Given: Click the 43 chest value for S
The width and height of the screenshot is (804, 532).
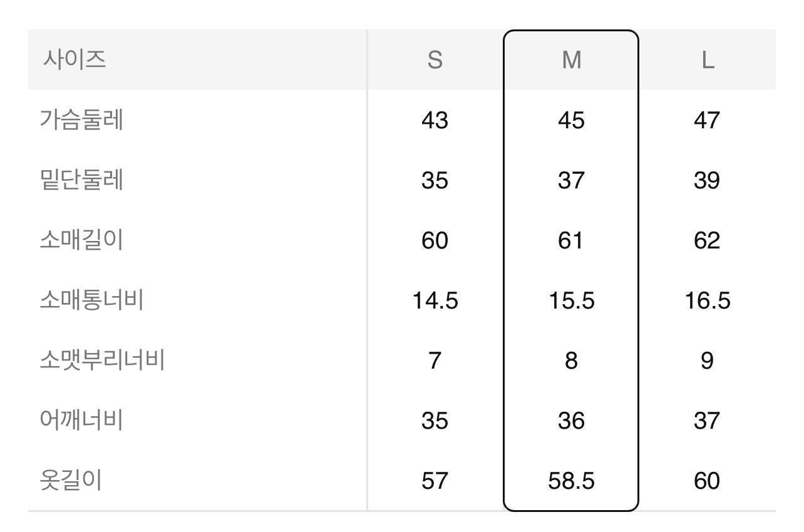Looking at the screenshot, I should (435, 120).
